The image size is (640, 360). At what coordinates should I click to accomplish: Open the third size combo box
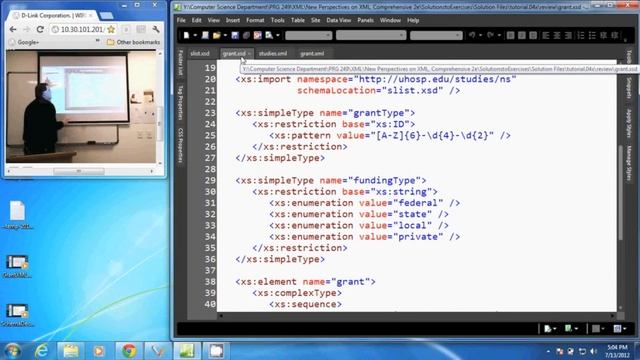pos(436,36)
